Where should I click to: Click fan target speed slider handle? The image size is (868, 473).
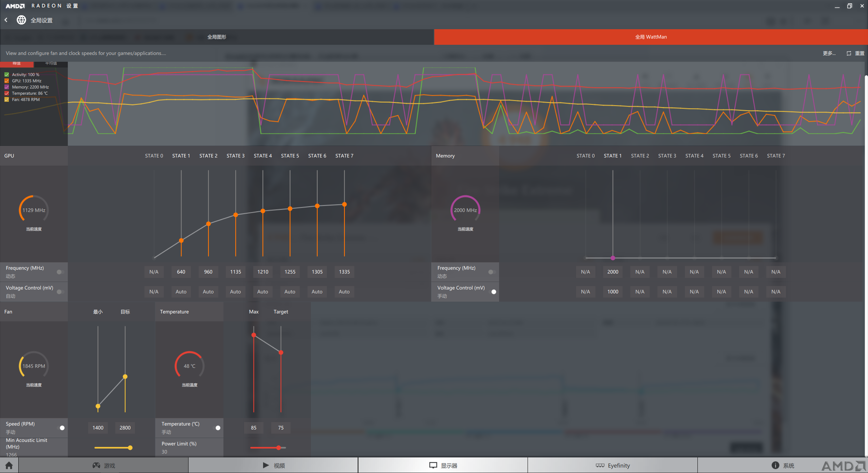[x=125, y=376]
